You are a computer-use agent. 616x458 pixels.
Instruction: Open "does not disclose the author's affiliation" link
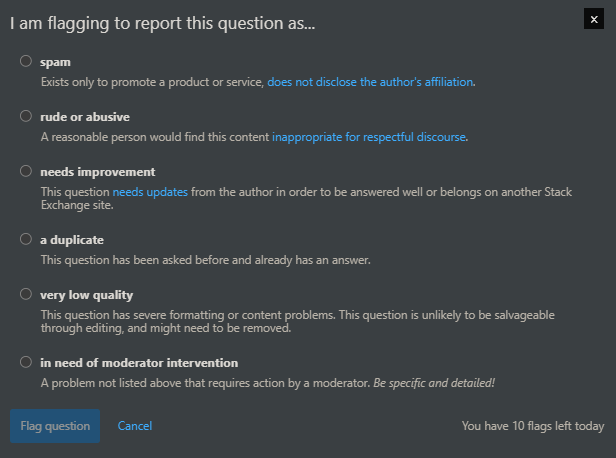370,82
